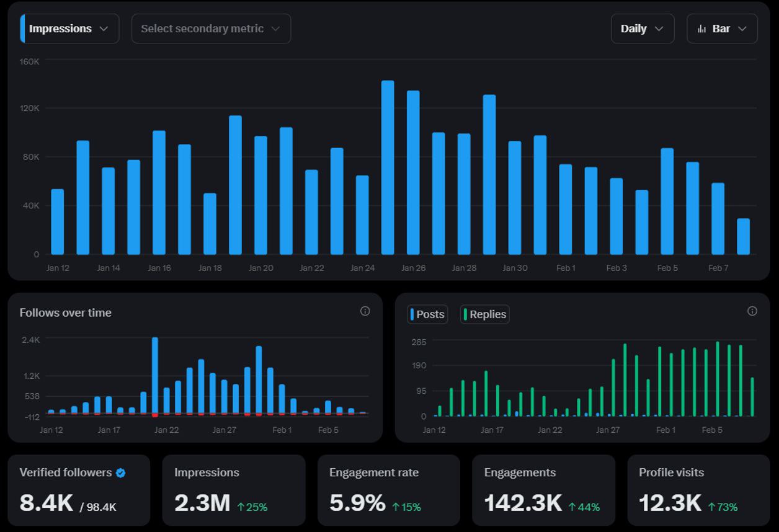Image resolution: width=779 pixels, height=532 pixels.
Task: Click green up arrow next to 25% Impressions
Action: 241,507
